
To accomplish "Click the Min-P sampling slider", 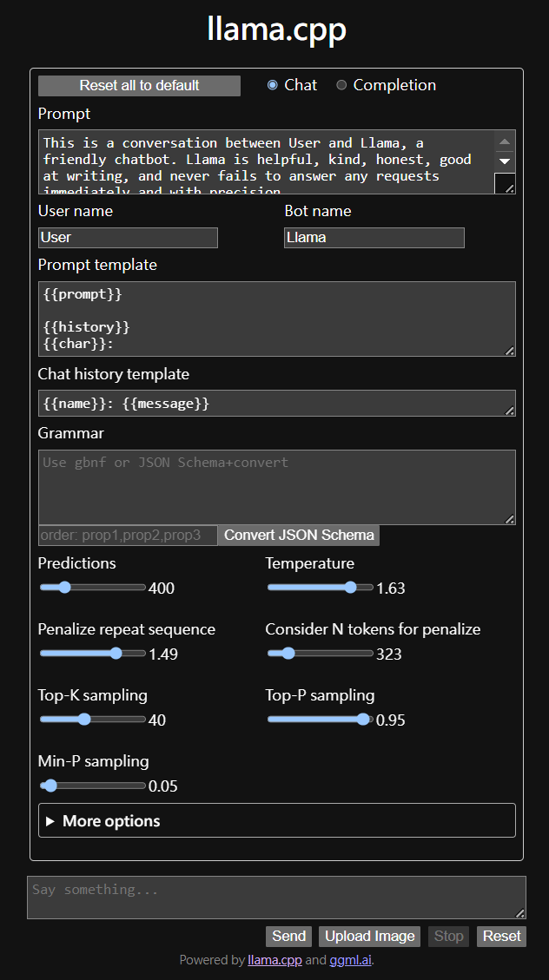I will point(92,786).
